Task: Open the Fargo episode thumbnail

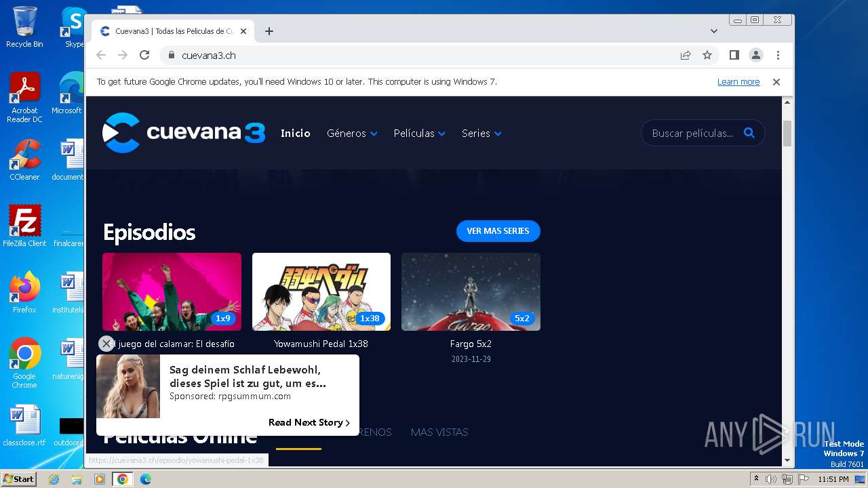Action: tap(471, 291)
